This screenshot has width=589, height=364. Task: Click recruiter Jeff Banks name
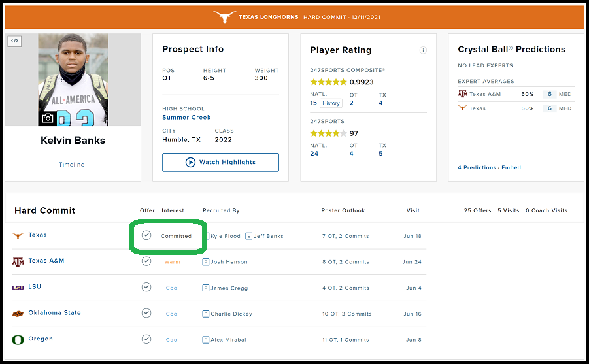(269, 236)
